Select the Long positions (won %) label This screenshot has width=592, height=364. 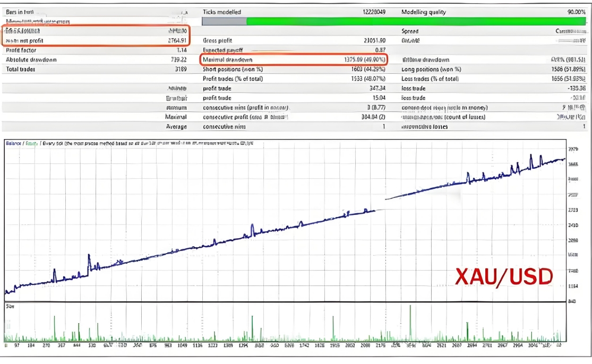point(431,69)
